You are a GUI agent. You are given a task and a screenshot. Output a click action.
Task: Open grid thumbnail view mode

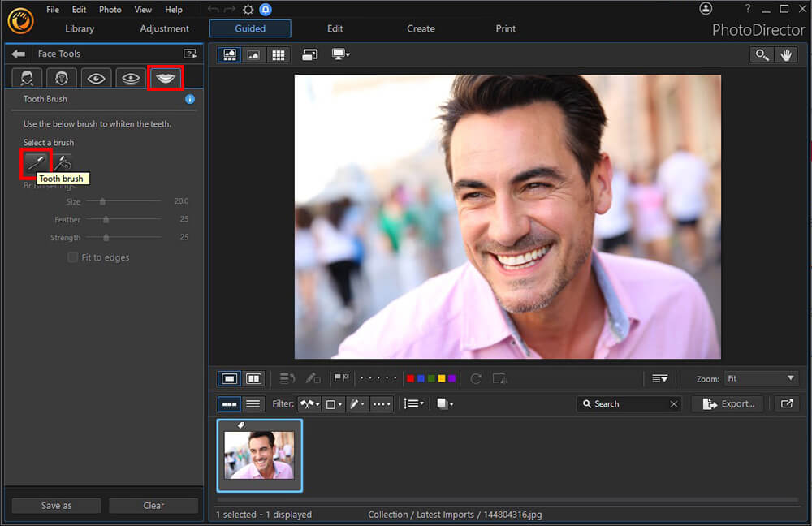coord(279,54)
